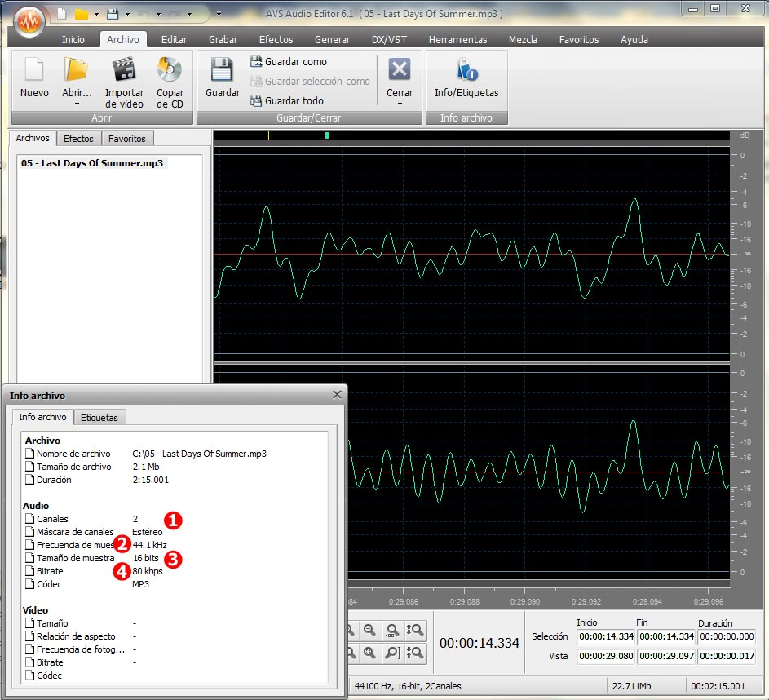Click the zoom to selection icon
Image resolution: width=769 pixels, height=700 pixels.
coord(392,653)
